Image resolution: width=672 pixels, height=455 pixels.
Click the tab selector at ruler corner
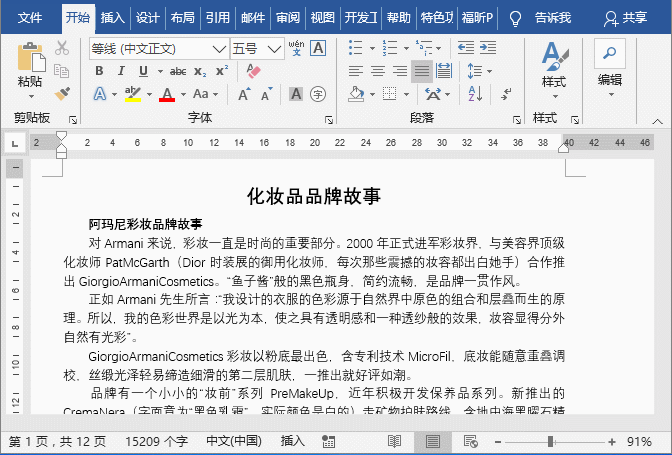point(15,144)
